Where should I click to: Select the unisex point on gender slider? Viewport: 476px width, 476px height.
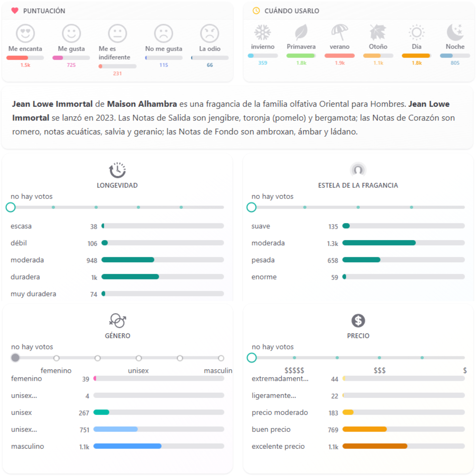(x=139, y=358)
